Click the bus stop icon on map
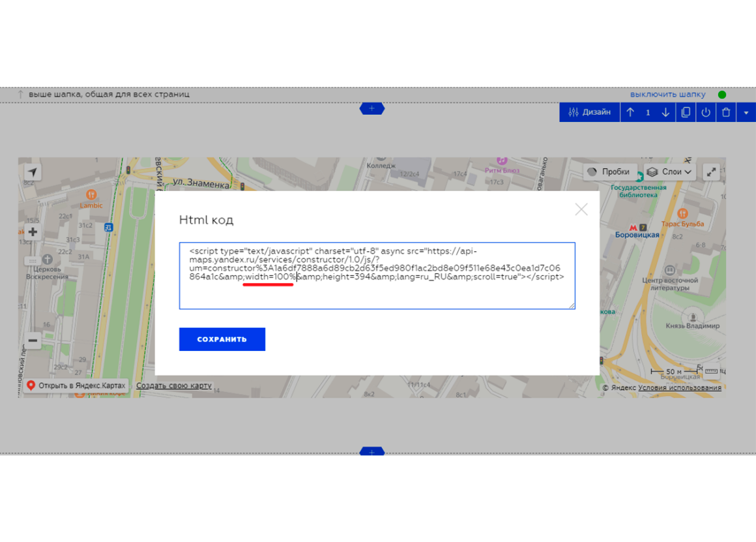The height and width of the screenshot is (542, 756). [x=109, y=227]
